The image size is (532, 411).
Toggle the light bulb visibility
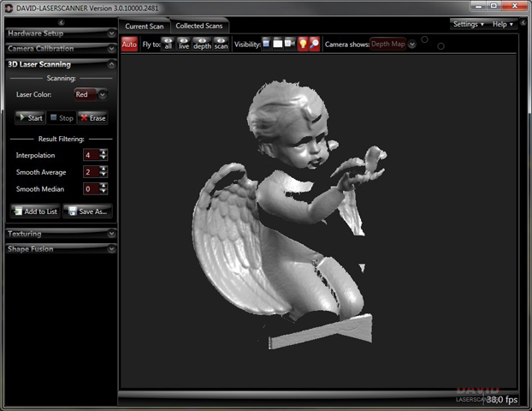coord(303,44)
